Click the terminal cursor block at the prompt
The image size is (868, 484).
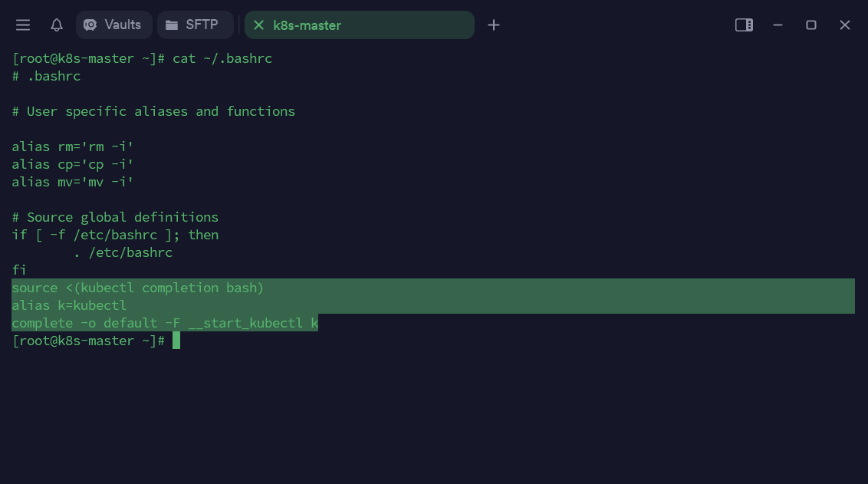pyautogui.click(x=176, y=341)
